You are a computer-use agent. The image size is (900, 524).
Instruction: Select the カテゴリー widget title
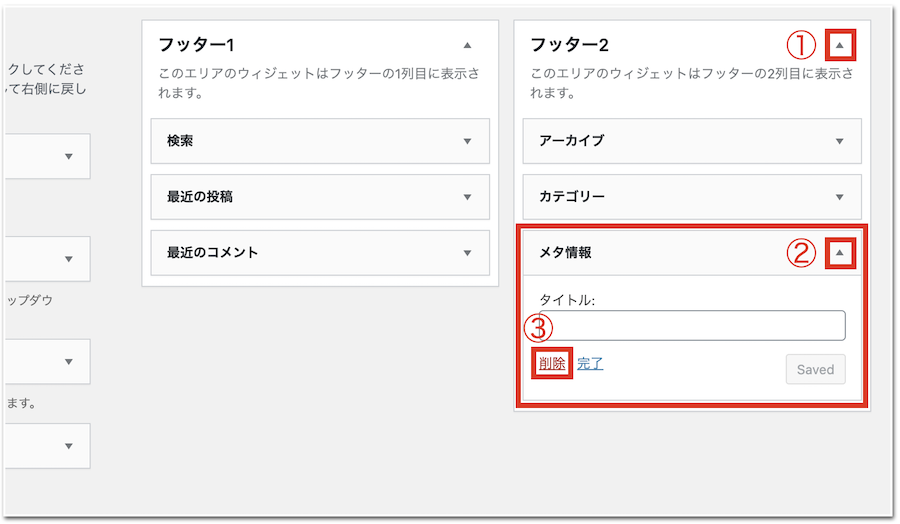pos(572,197)
